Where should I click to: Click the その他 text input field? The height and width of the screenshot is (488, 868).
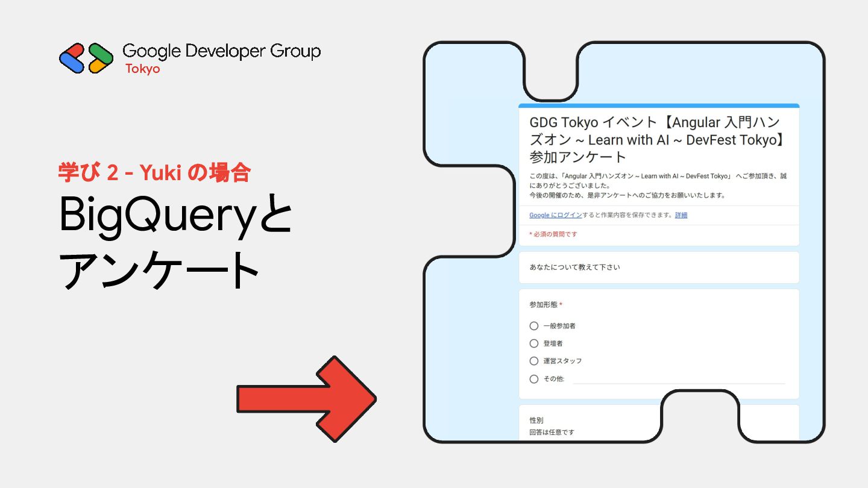point(679,378)
